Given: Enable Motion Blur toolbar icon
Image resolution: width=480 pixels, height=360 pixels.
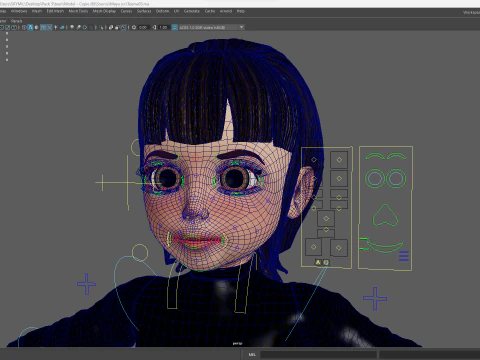Looking at the screenshot, I should [78, 27].
